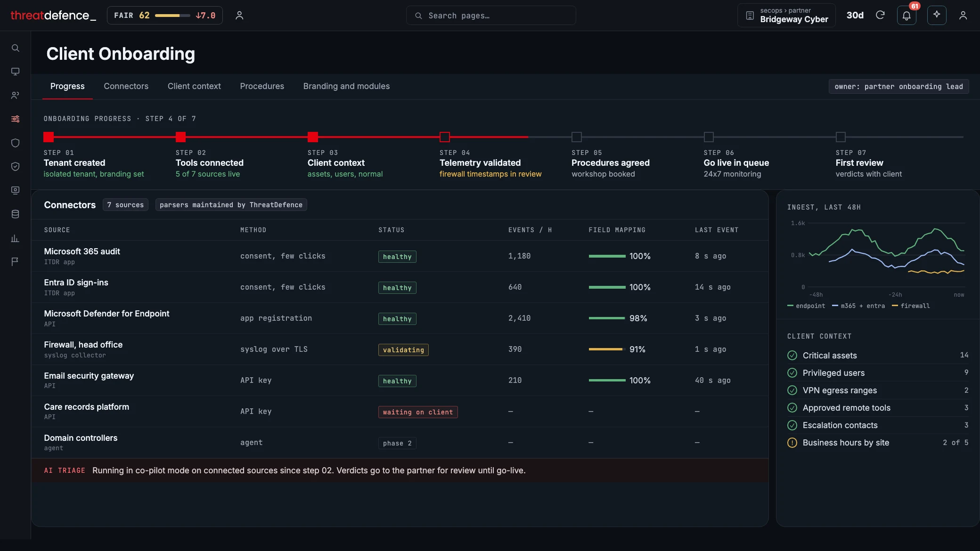Image resolution: width=980 pixels, height=551 pixels.
Task: Select Step 01 Tenant created marker
Action: click(49, 137)
